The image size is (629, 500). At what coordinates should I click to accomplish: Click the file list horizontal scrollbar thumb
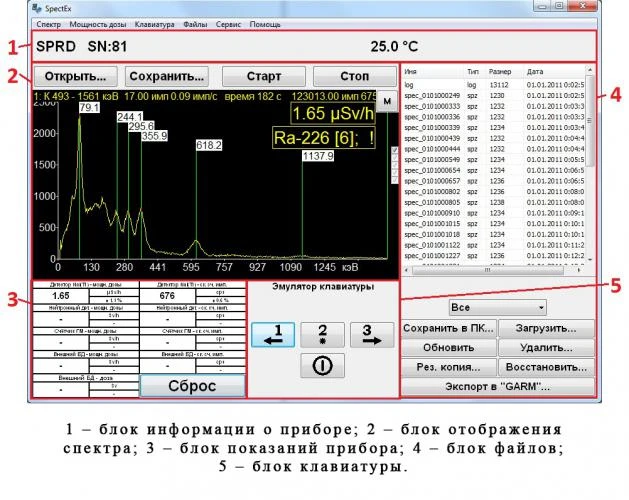pos(487,270)
